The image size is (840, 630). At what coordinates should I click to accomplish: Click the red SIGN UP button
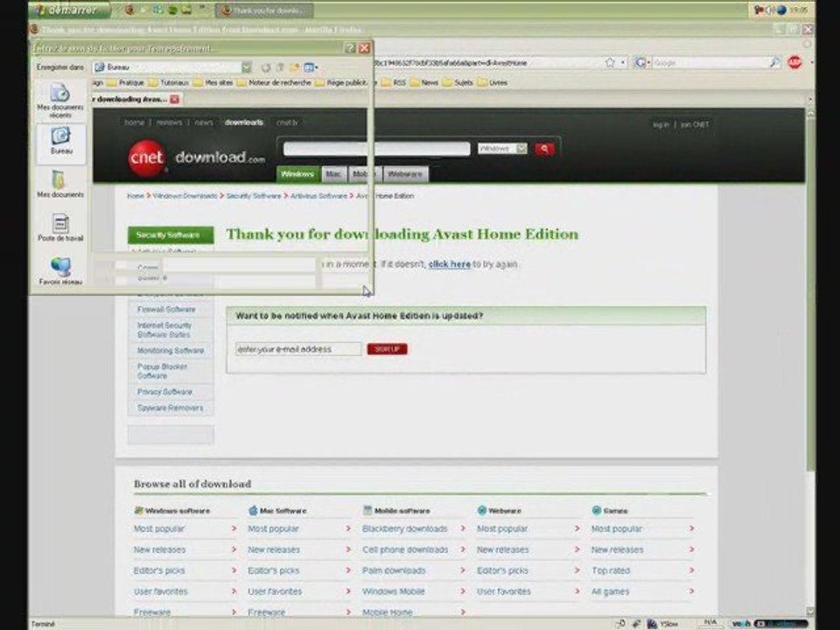388,349
